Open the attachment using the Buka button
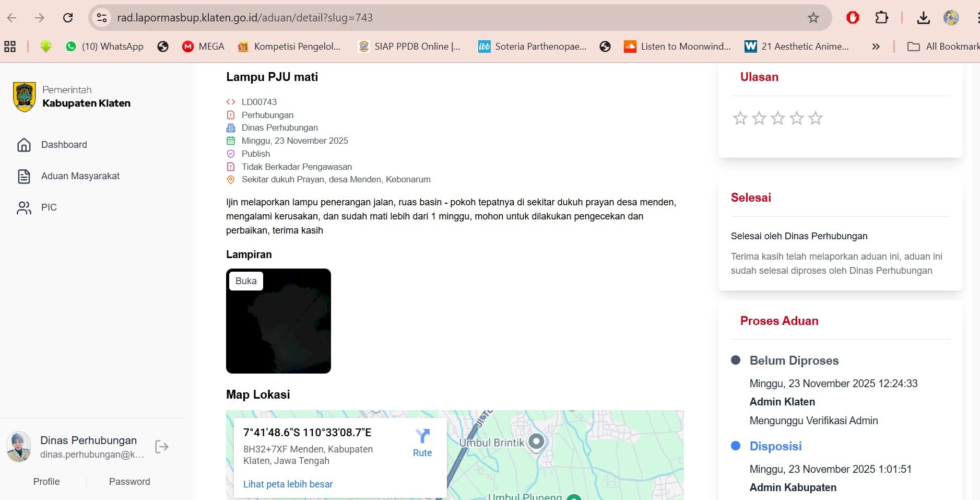This screenshot has width=980, height=500. click(x=245, y=281)
